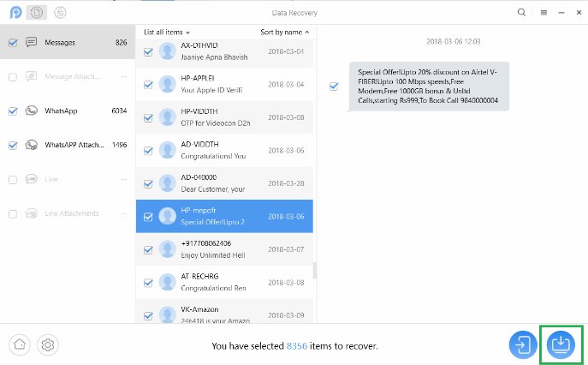The height and width of the screenshot is (365, 588).
Task: Uncheck the +917708062406 conversation checkbox
Action: 148,250
